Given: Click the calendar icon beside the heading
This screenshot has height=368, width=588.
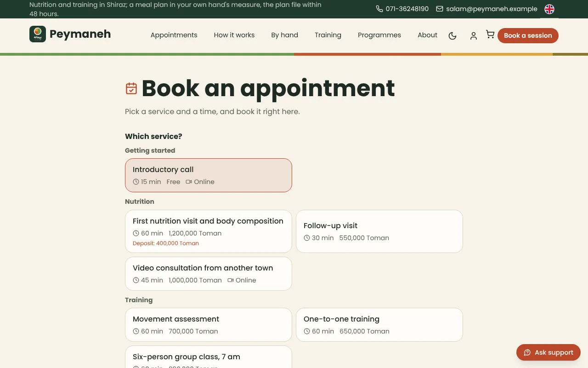Looking at the screenshot, I should [131, 88].
